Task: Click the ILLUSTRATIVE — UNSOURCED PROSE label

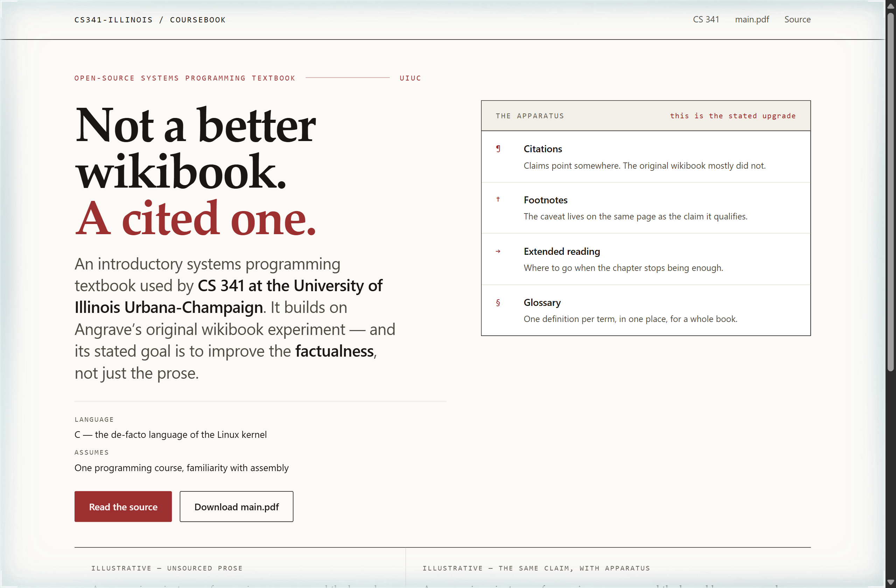Action: point(167,568)
